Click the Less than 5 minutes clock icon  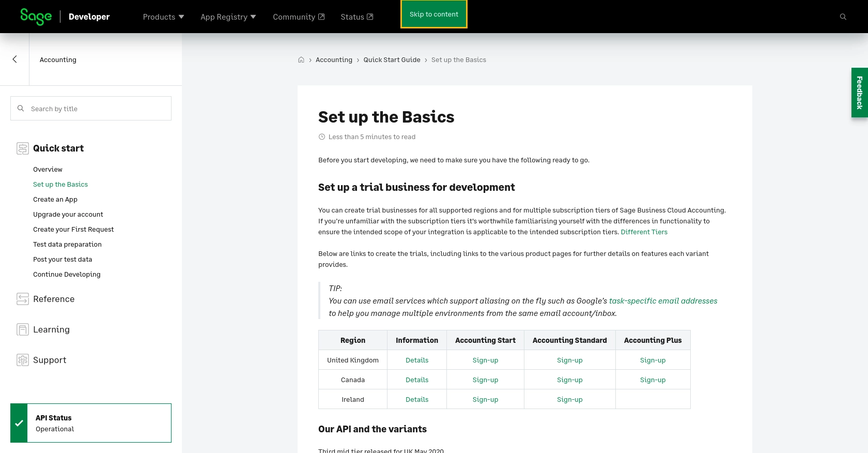click(x=322, y=137)
